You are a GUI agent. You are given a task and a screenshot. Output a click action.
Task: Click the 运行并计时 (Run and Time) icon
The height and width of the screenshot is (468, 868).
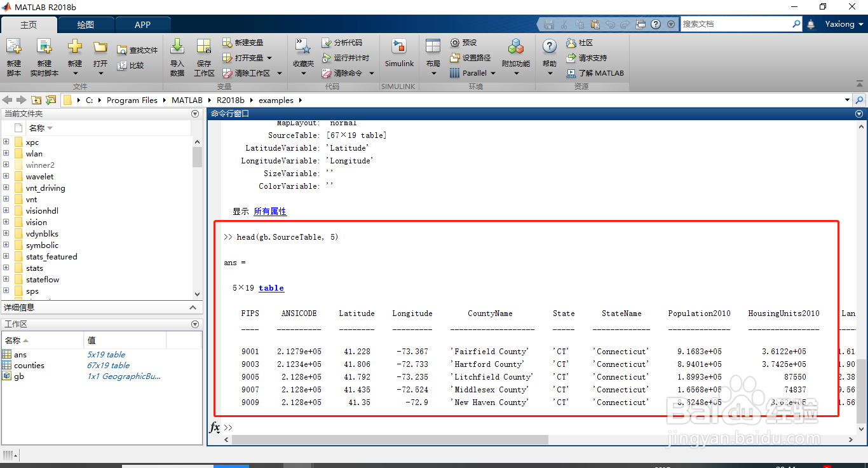coord(327,58)
